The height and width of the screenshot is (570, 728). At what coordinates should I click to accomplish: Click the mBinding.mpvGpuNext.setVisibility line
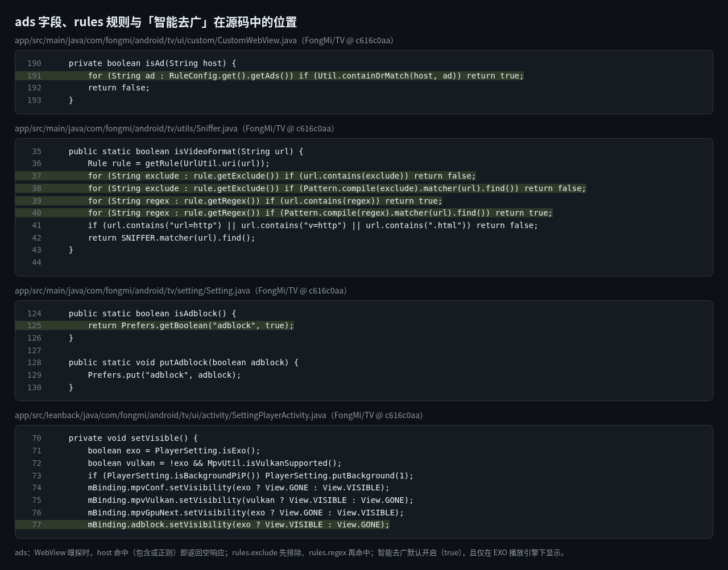(246, 513)
